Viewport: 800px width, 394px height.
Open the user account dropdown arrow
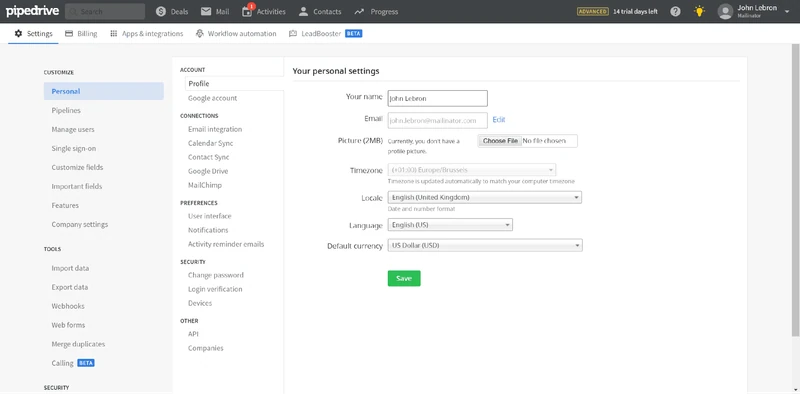pos(787,11)
